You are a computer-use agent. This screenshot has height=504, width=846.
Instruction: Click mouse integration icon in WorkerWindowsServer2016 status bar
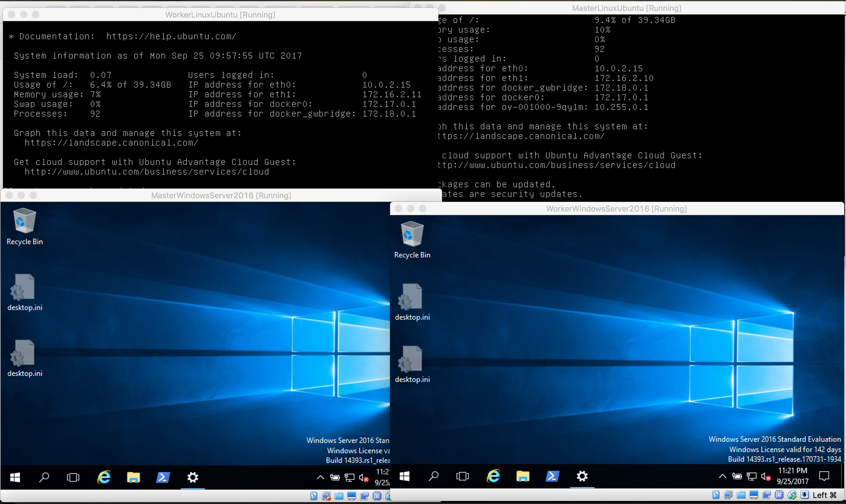pyautogui.click(x=792, y=495)
